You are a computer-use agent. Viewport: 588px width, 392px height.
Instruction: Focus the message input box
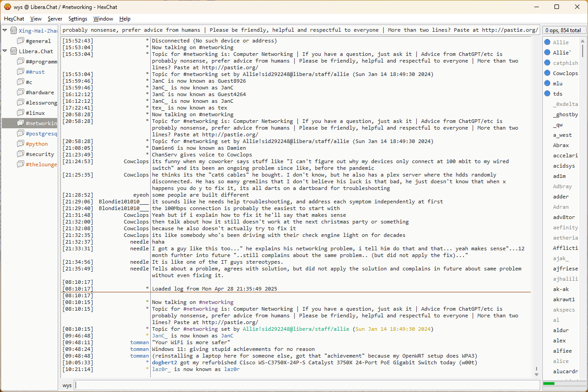[x=306, y=385]
